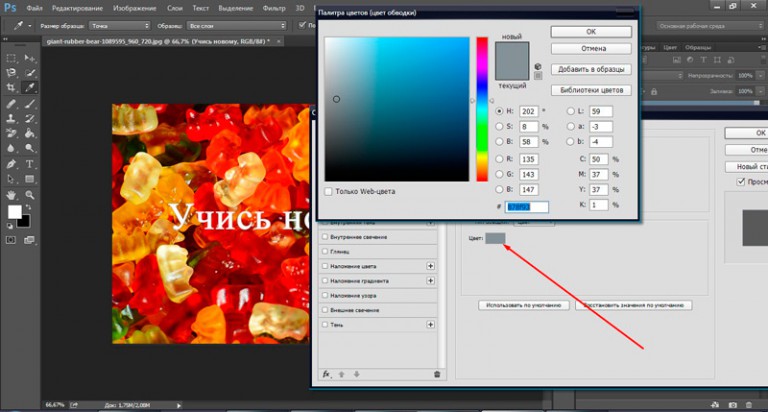Change screen mode icon in toolbox
The width and height of the screenshot is (768, 412).
pyautogui.click(x=30, y=240)
